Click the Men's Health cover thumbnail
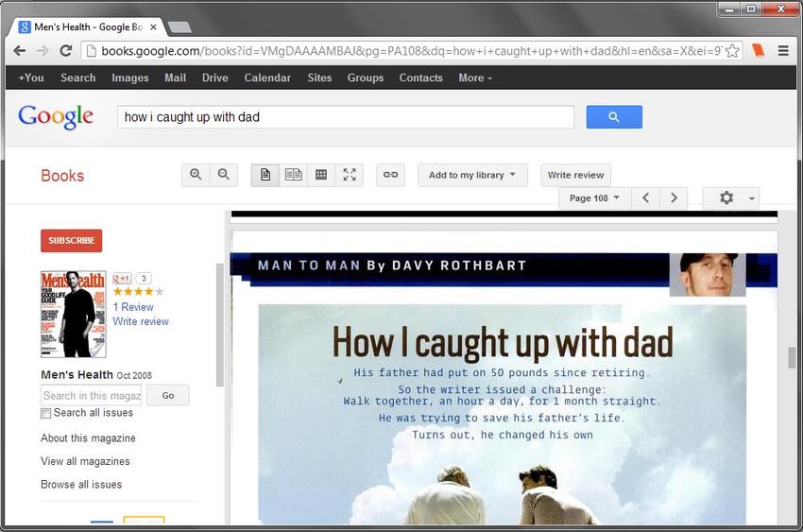The image size is (803, 532). point(74,314)
